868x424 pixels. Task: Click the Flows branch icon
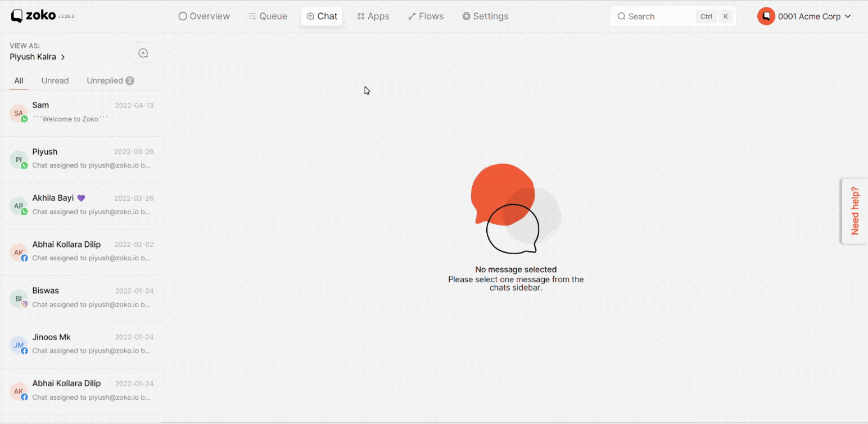pyautogui.click(x=412, y=16)
